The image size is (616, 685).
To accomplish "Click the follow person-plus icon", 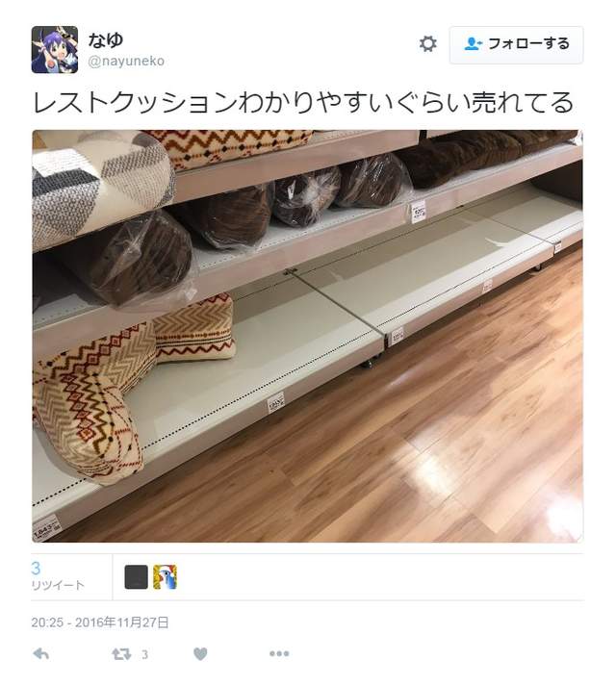I will [473, 44].
